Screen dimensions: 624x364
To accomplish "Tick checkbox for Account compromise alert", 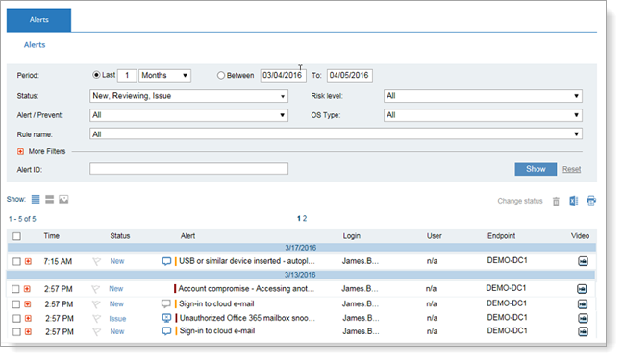I will point(15,289).
